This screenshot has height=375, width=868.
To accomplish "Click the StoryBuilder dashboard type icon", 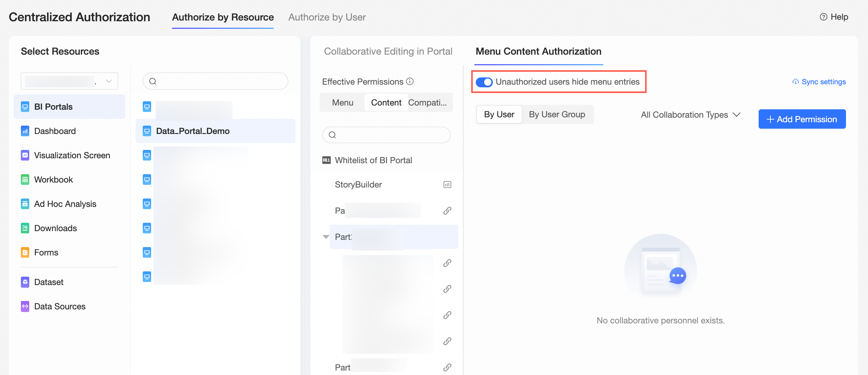I will point(447,184).
